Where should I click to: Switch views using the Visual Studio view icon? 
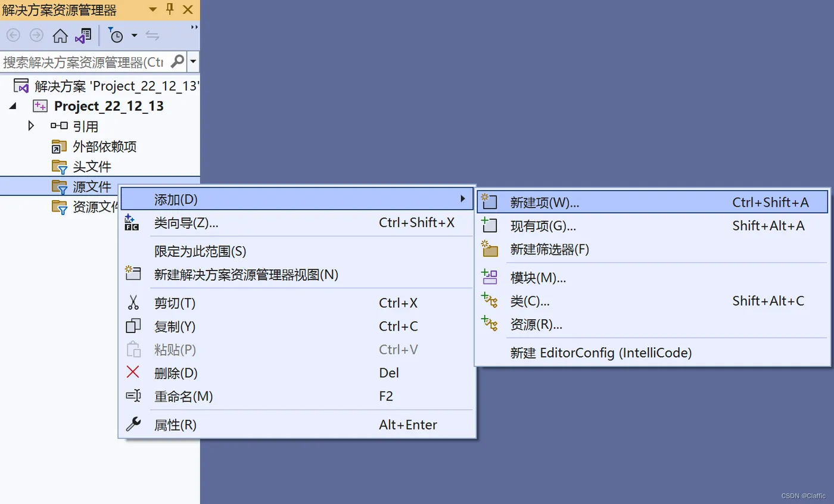click(83, 36)
